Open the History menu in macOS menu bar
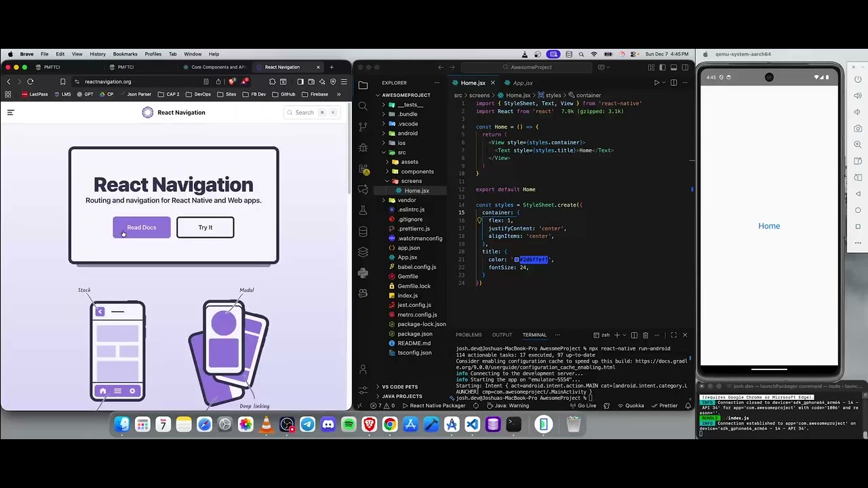The height and width of the screenshot is (488, 868). click(98, 54)
